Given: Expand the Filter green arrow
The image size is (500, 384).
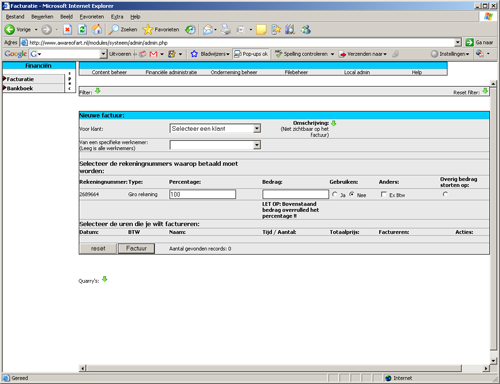Looking at the screenshot, I should pyautogui.click(x=98, y=91).
